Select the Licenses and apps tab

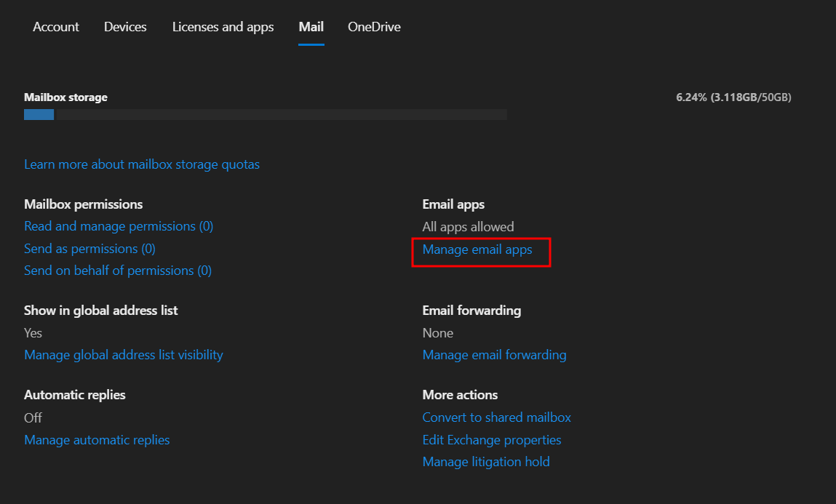tap(223, 27)
